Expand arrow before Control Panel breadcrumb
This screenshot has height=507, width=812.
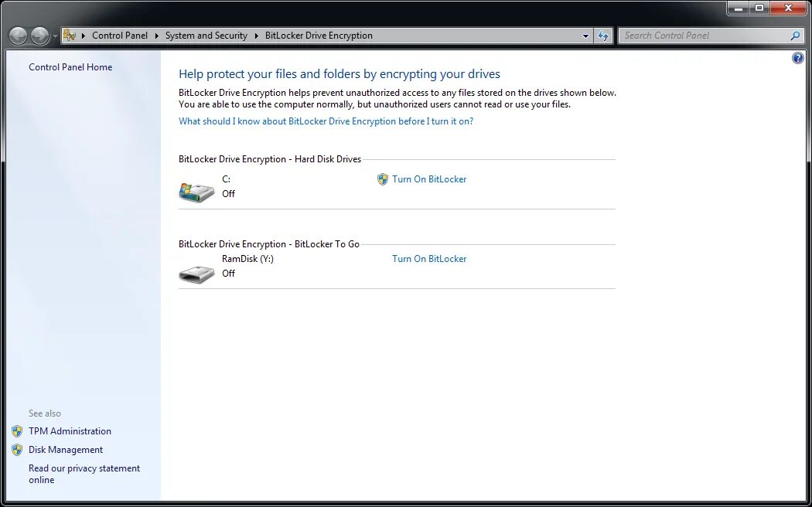[84, 36]
